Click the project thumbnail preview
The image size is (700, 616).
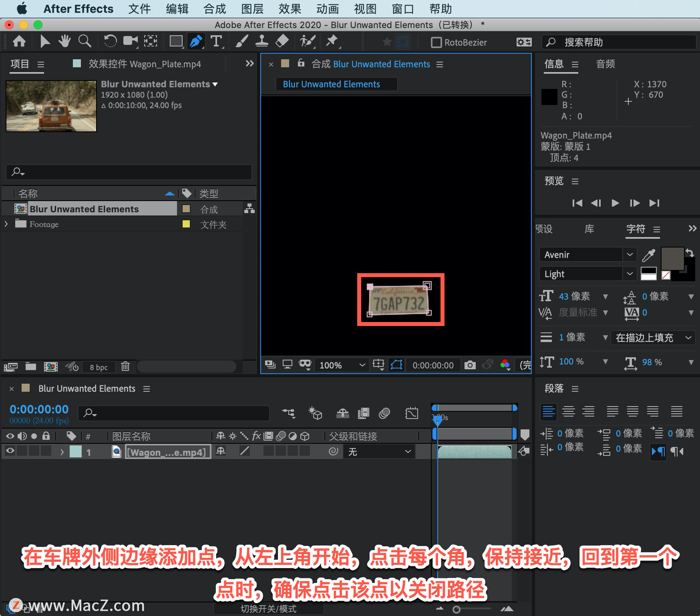click(51, 106)
